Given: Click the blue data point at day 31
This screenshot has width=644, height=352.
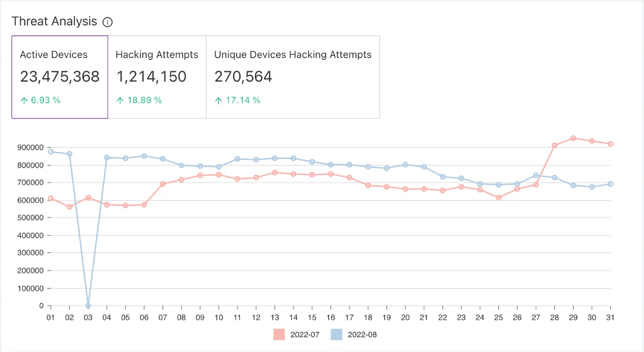Looking at the screenshot, I should coord(610,184).
